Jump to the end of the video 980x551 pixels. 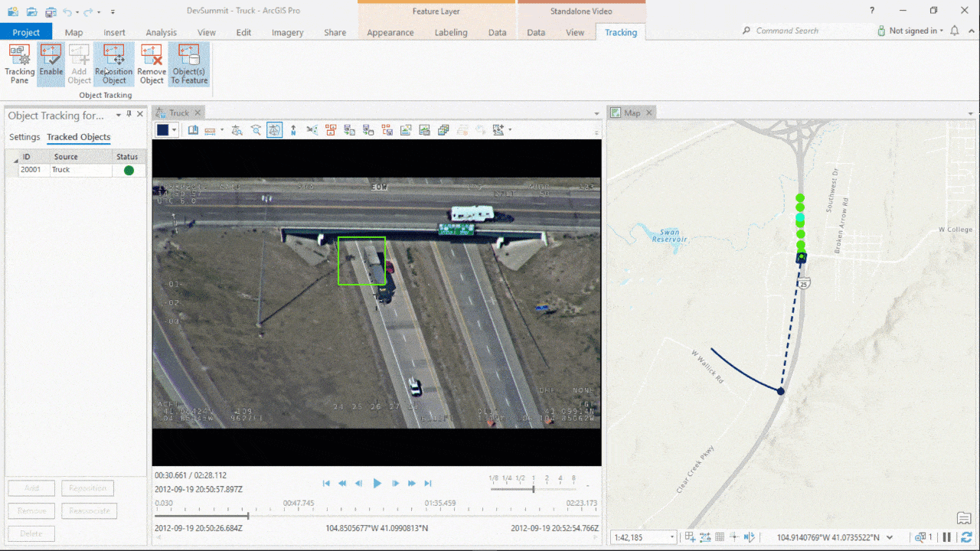point(428,484)
